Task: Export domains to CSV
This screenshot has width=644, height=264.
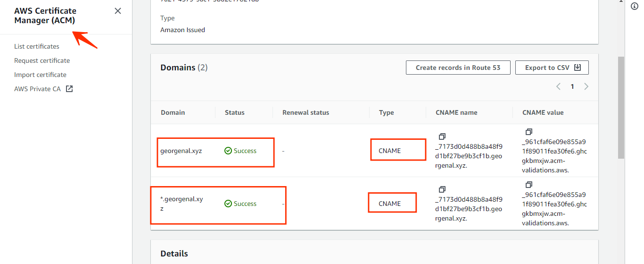Action: pos(552,68)
